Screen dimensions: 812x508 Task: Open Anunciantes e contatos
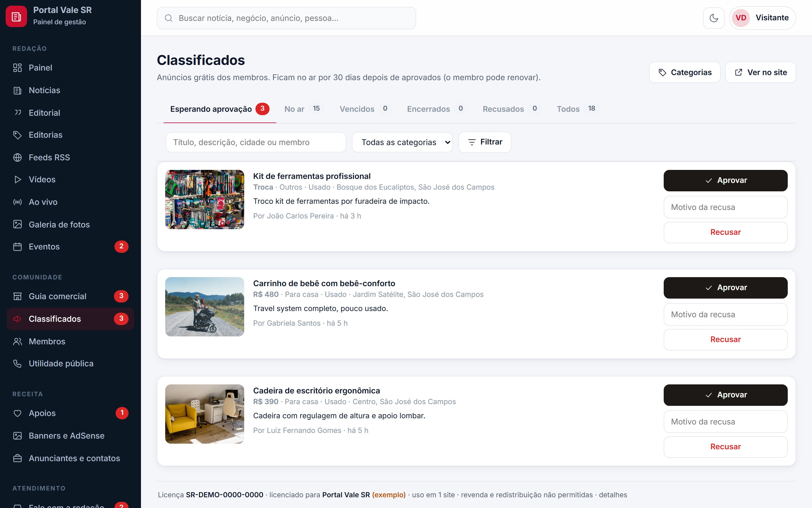70,458
